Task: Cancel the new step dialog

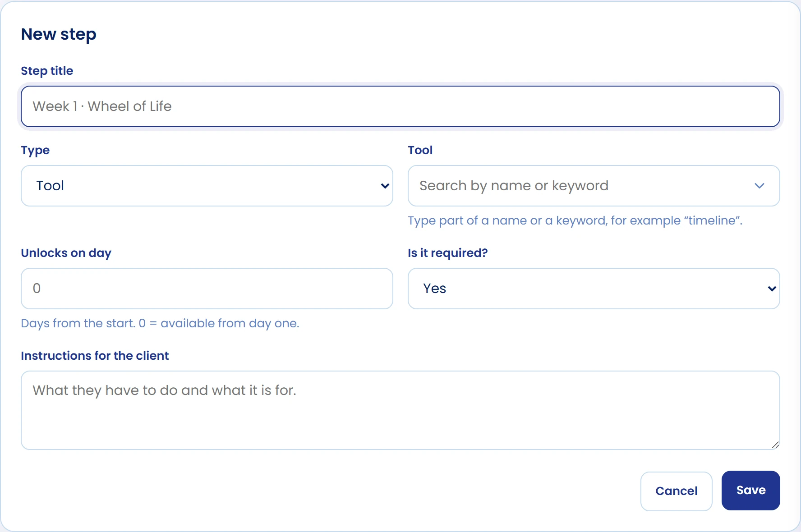Action: tap(676, 491)
